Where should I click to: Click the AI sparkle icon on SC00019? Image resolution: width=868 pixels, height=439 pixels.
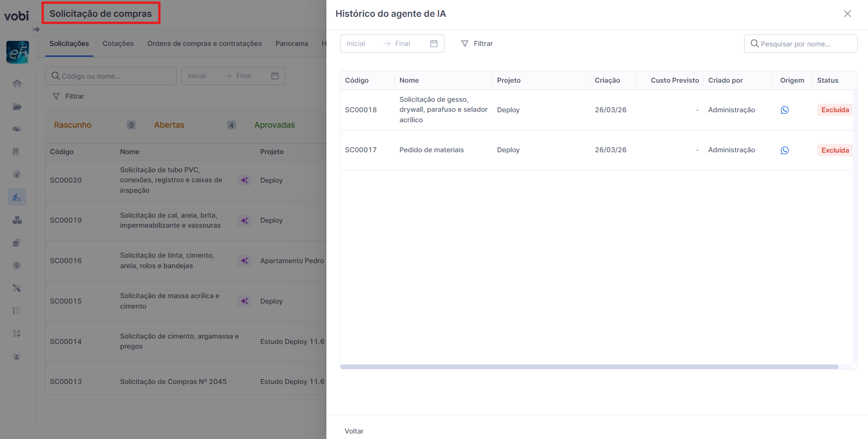[x=244, y=220]
